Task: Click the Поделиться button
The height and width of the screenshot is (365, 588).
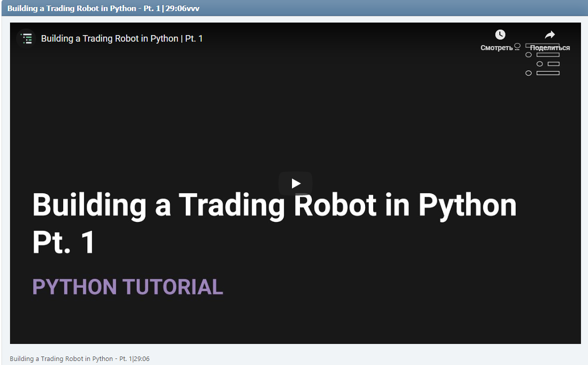Action: click(x=549, y=47)
